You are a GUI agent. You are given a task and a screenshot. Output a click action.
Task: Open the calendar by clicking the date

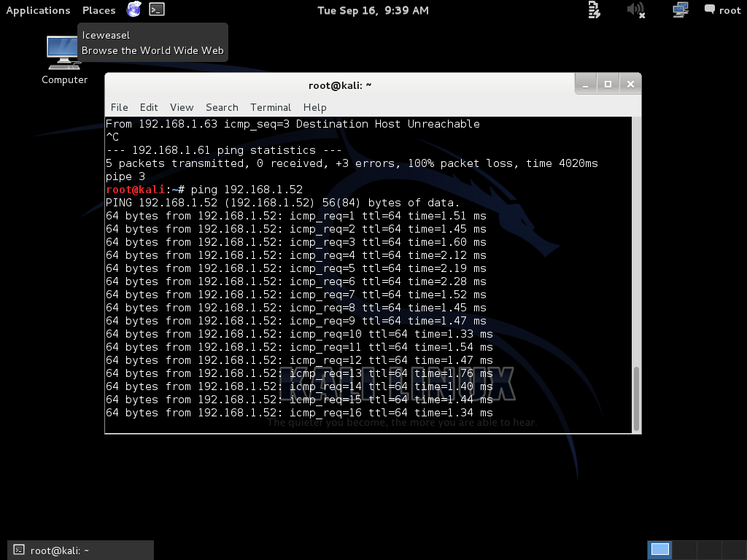[x=373, y=10]
